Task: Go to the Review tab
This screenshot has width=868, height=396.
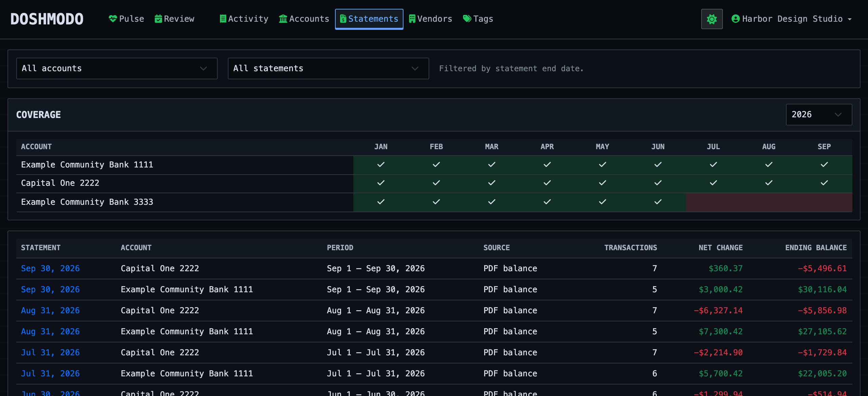Action: pos(175,19)
